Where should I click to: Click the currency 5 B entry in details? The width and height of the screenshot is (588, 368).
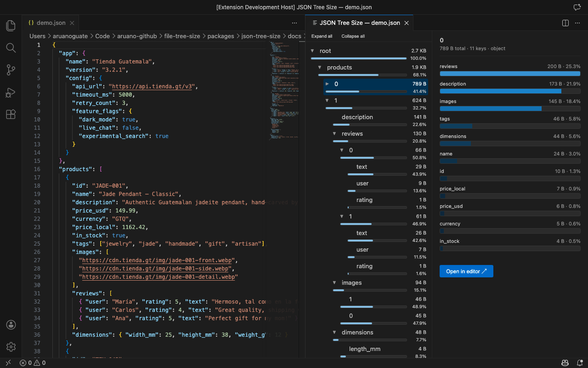pos(510,227)
